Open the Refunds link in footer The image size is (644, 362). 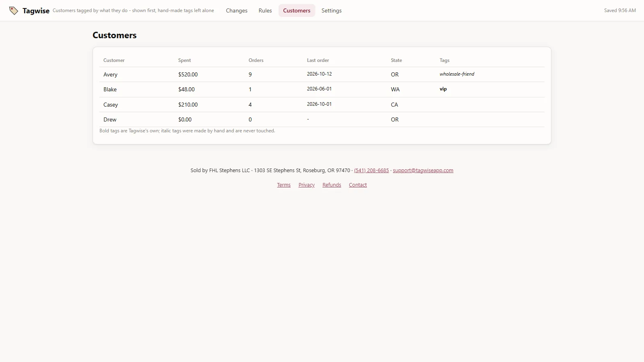pos(332,185)
